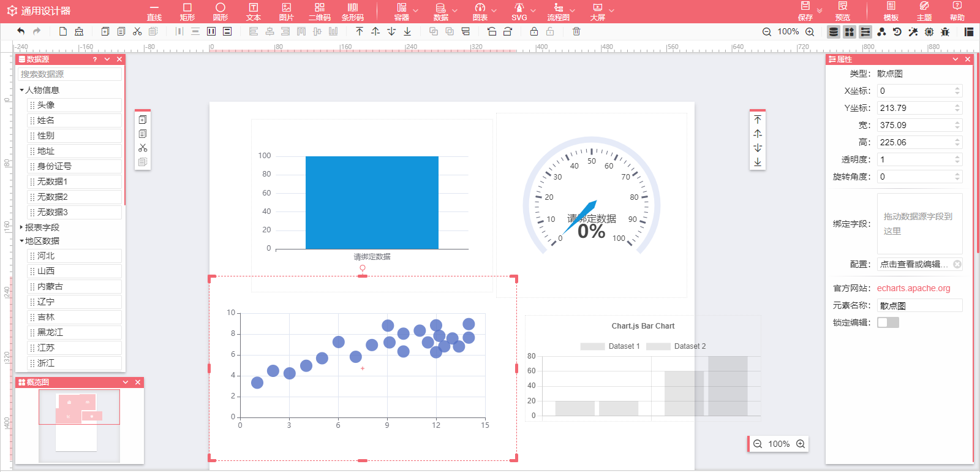This screenshot has width=980, height=472.
Task: Expand the 报表字段 tree group
Action: (21, 227)
